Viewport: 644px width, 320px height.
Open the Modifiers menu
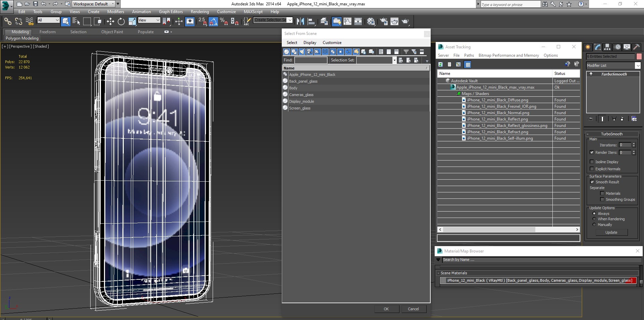[116, 11]
